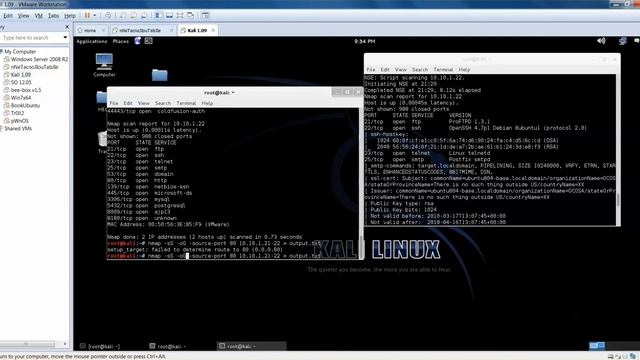The image size is (640, 360).
Task: Switch to the Kali 1.09 tab
Action: coord(197,30)
